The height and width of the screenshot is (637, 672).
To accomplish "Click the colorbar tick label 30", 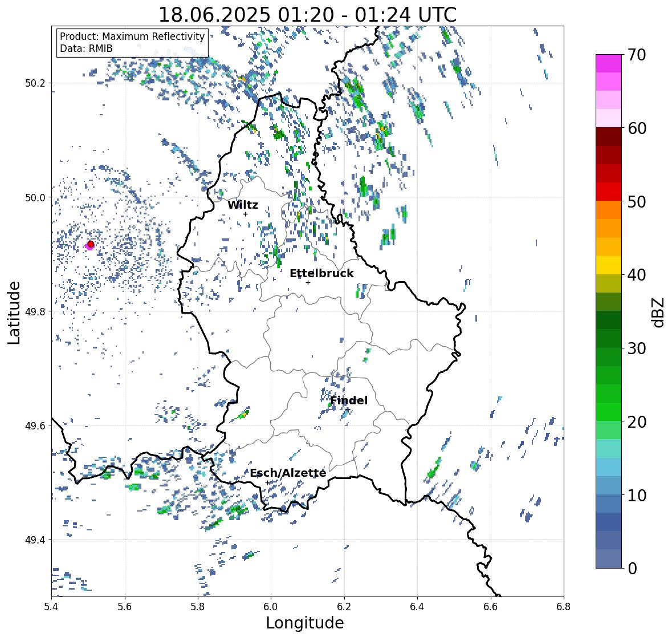I will click(637, 348).
